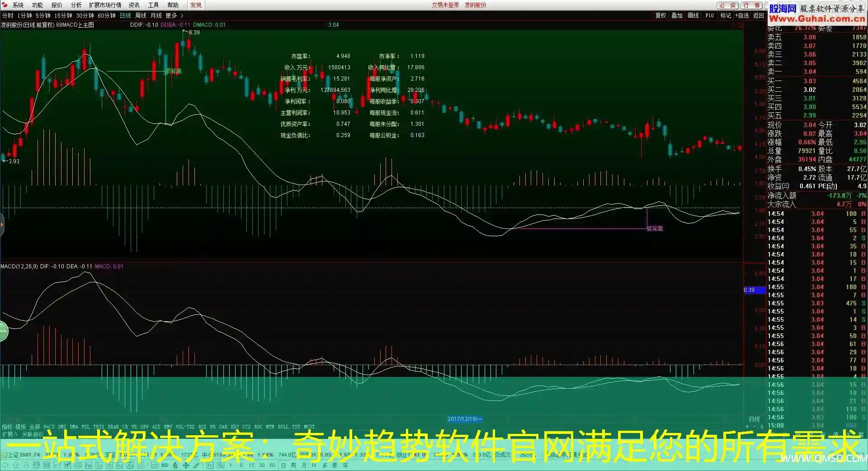This screenshot has height=471, width=868.
Task: Switch to 月线 chart tab
Action: (156, 15)
